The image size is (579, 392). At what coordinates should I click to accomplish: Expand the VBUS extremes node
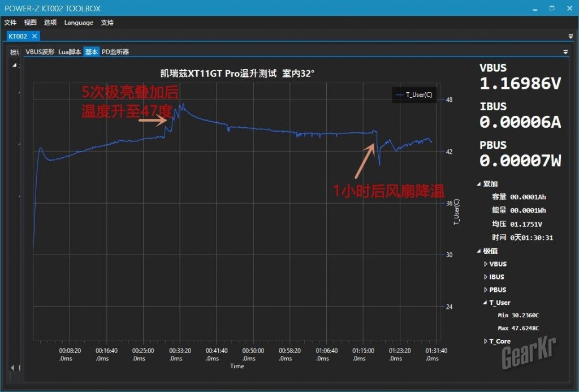[x=486, y=264]
